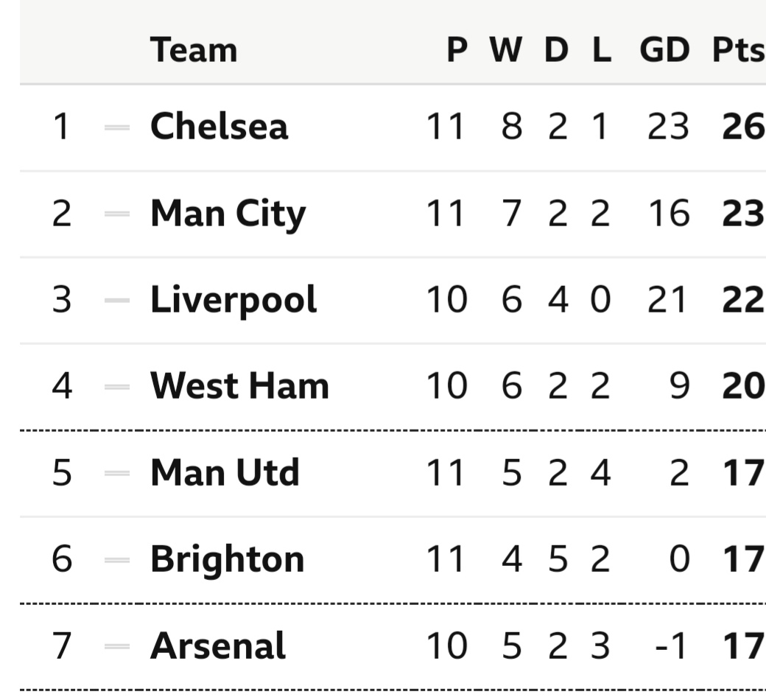Open the Chelsea team link

[x=219, y=126]
